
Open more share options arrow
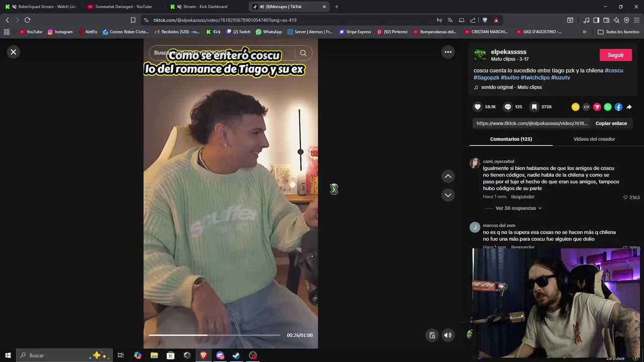(x=629, y=107)
